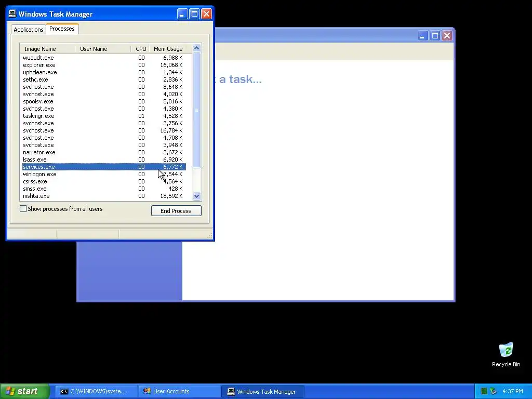Close the Windows Task Manager window
This screenshot has width=532, height=399.
206,14
